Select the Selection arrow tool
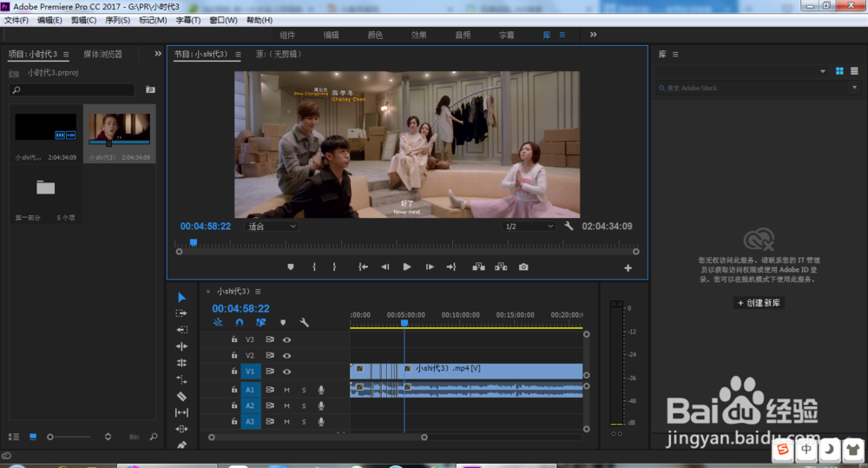 click(x=181, y=298)
